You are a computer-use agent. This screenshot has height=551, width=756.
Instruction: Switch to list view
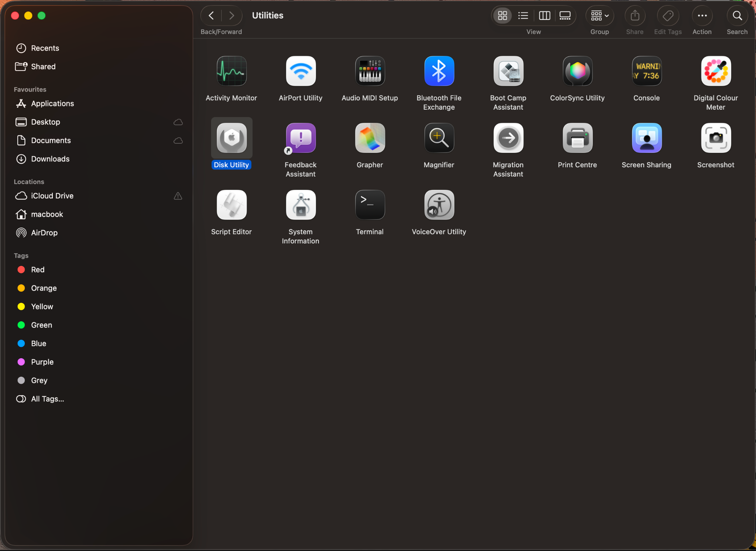point(523,16)
